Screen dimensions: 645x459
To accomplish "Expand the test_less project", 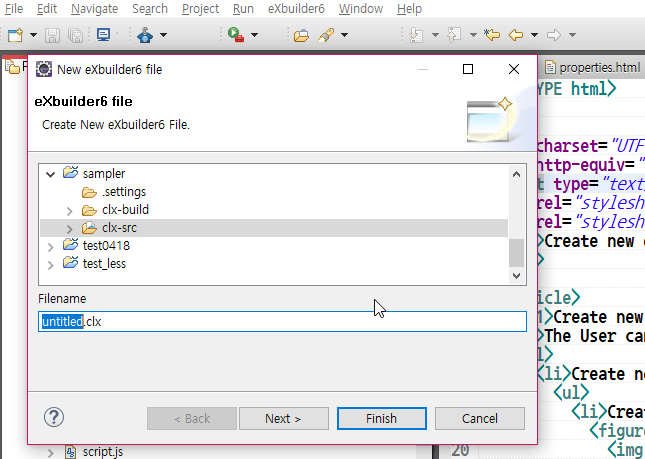I will pyautogui.click(x=51, y=264).
